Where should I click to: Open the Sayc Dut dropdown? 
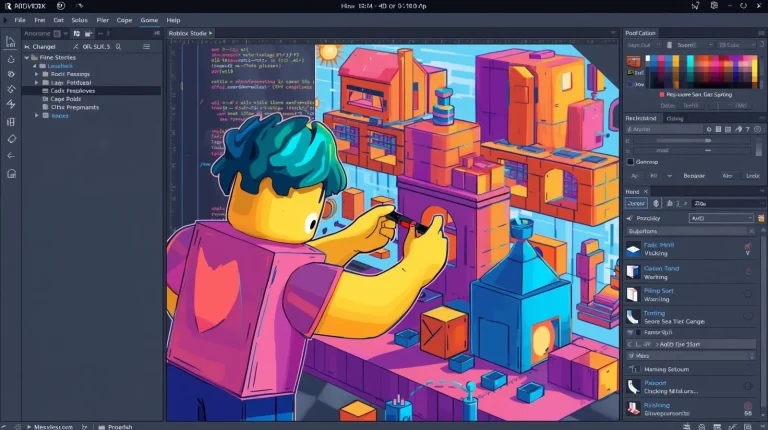click(644, 45)
